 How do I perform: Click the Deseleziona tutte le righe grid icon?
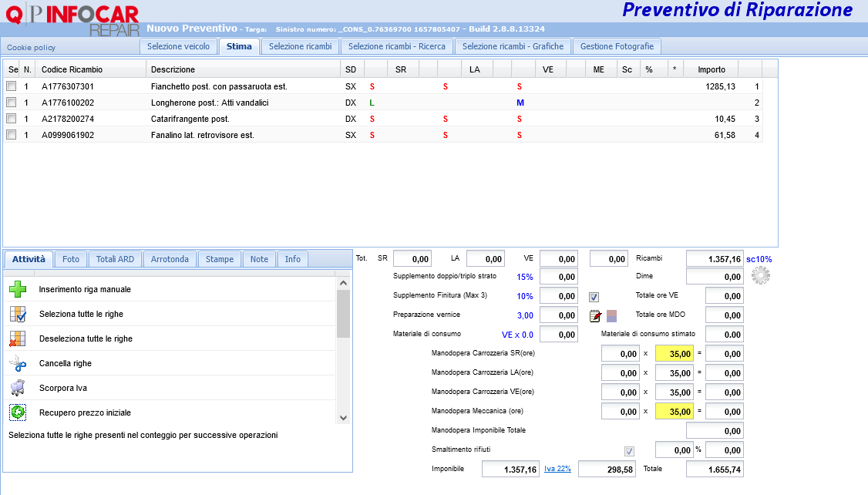tap(18, 338)
